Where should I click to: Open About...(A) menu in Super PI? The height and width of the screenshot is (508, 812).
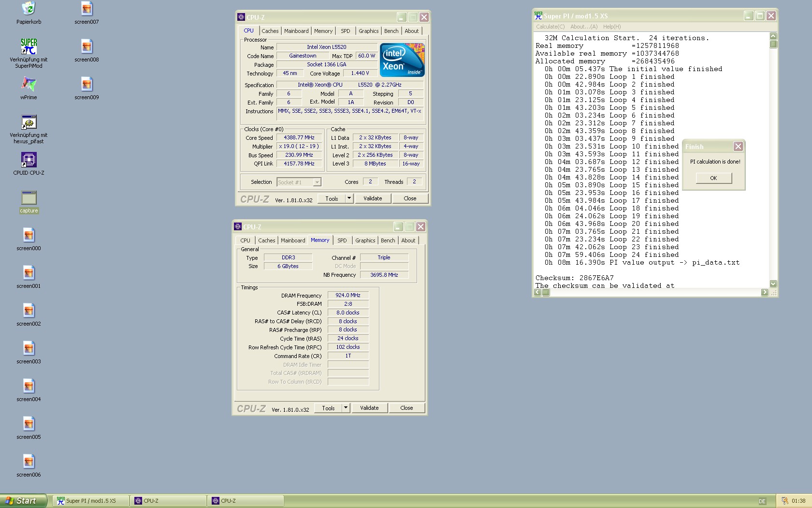click(x=584, y=27)
